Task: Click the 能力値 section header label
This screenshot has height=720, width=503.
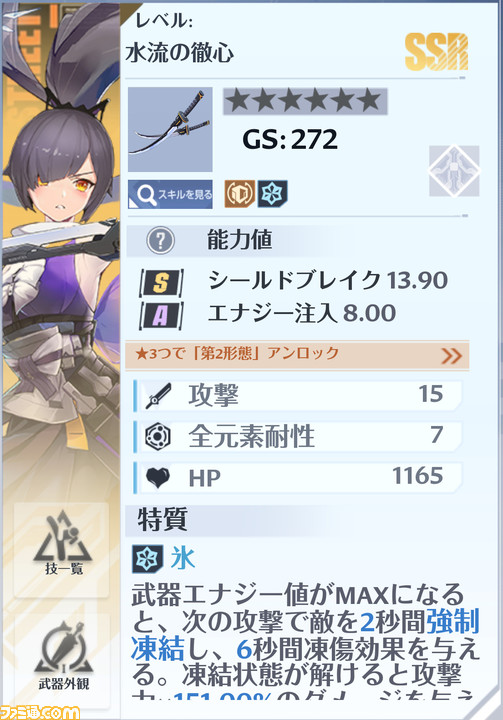Action: [x=239, y=240]
